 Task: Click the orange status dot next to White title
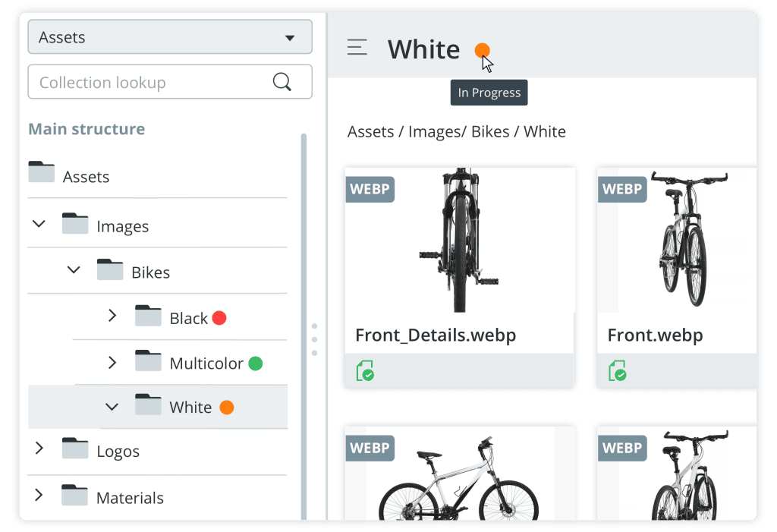(x=482, y=51)
